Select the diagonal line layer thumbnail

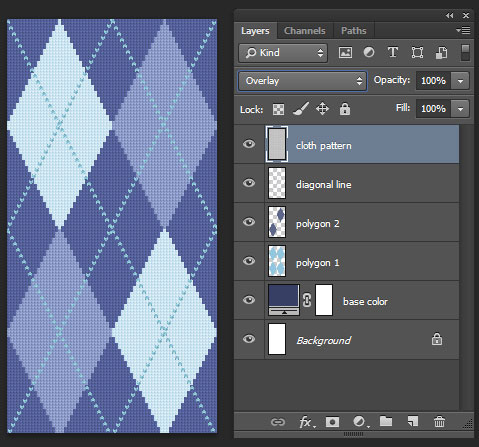(277, 183)
